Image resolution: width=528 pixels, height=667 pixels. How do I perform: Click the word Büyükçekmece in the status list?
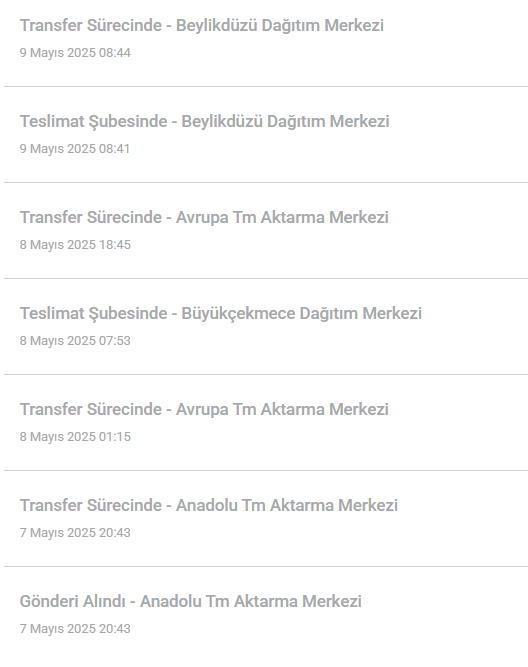(x=238, y=314)
